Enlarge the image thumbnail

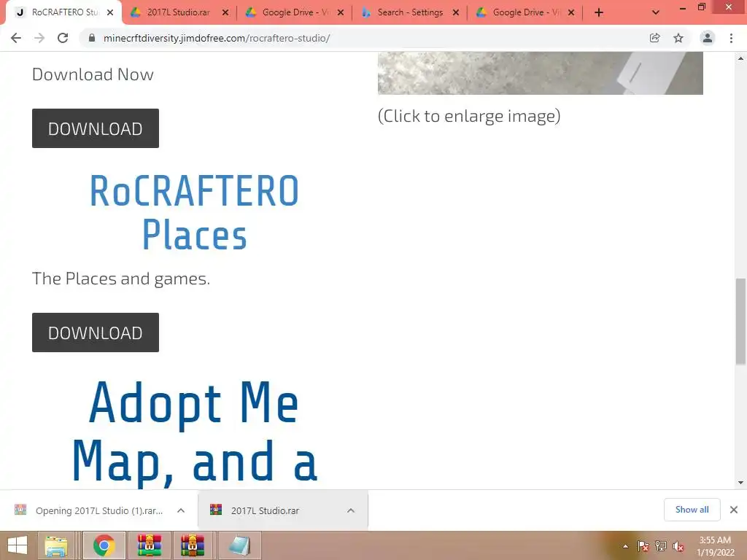pos(541,73)
